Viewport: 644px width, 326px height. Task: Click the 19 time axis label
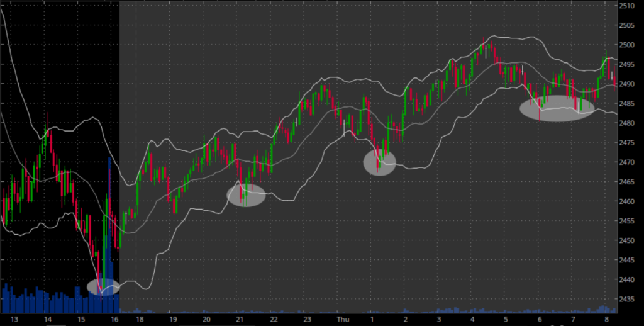(x=173, y=320)
